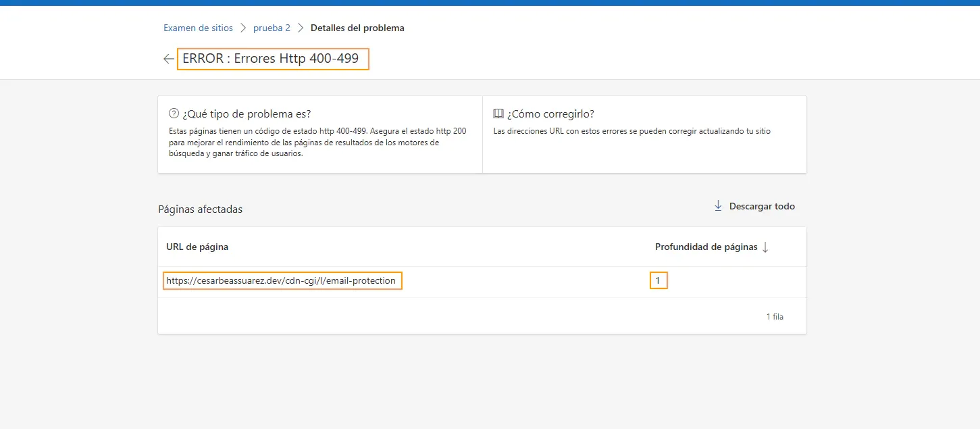
Task: Open the 'Examen de sitios' breadcrumb
Action: (198, 28)
